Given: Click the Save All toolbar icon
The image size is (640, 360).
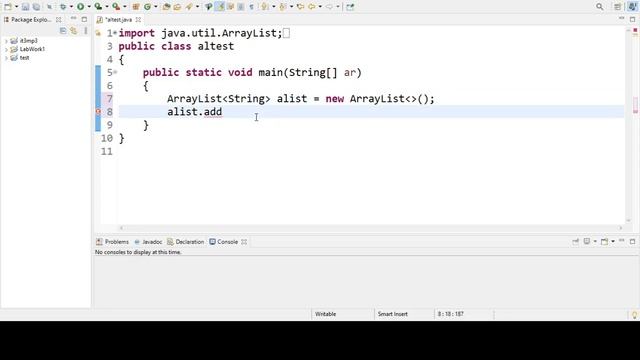Looking at the screenshot, I should tap(36, 7).
